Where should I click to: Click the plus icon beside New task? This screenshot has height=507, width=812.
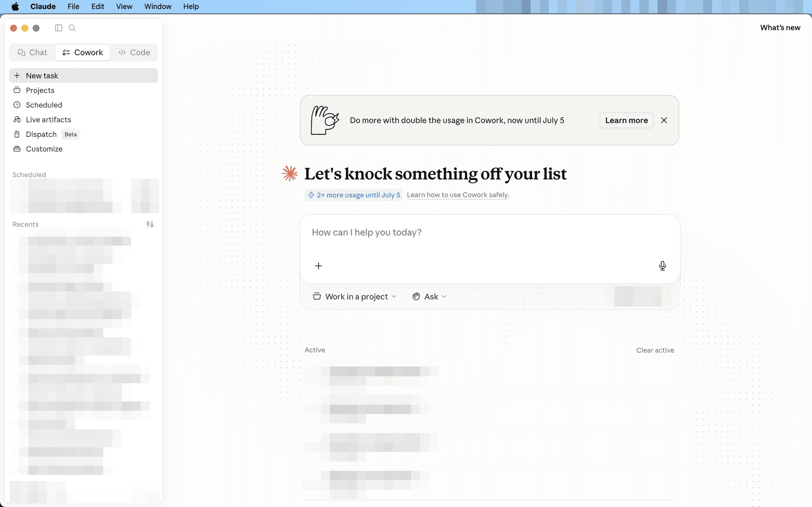[x=17, y=76]
